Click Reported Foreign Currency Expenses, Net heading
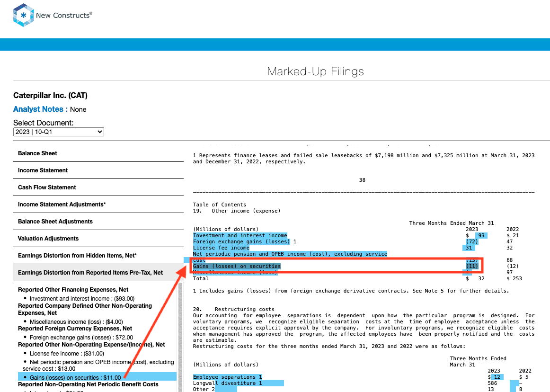Viewport: 550px width, 392px height. pos(75,329)
